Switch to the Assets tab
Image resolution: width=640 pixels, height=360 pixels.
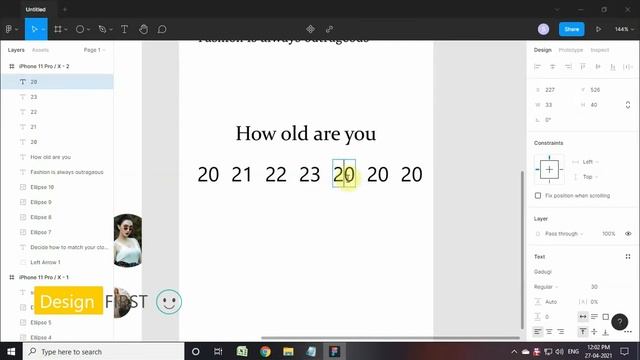click(x=40, y=50)
